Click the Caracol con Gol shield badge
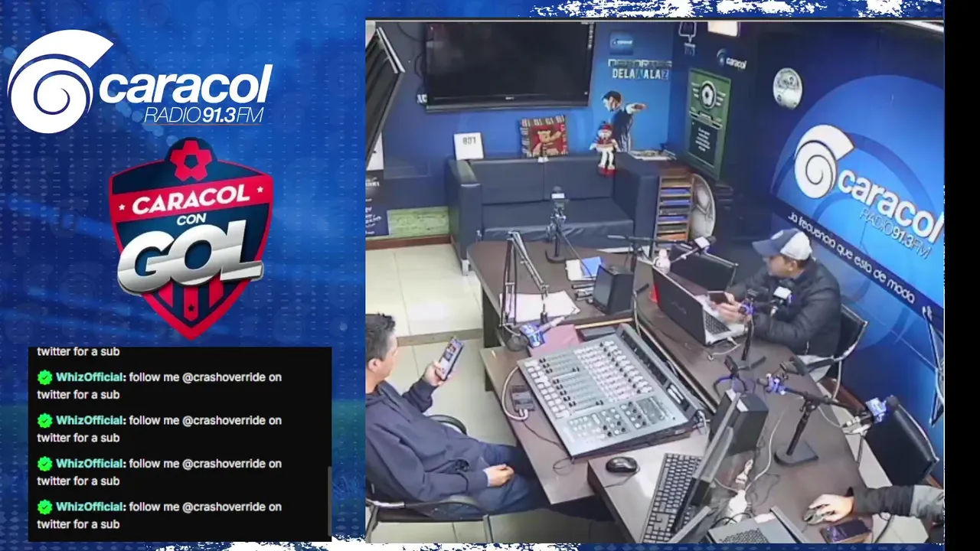The image size is (980, 551). pyautogui.click(x=191, y=238)
